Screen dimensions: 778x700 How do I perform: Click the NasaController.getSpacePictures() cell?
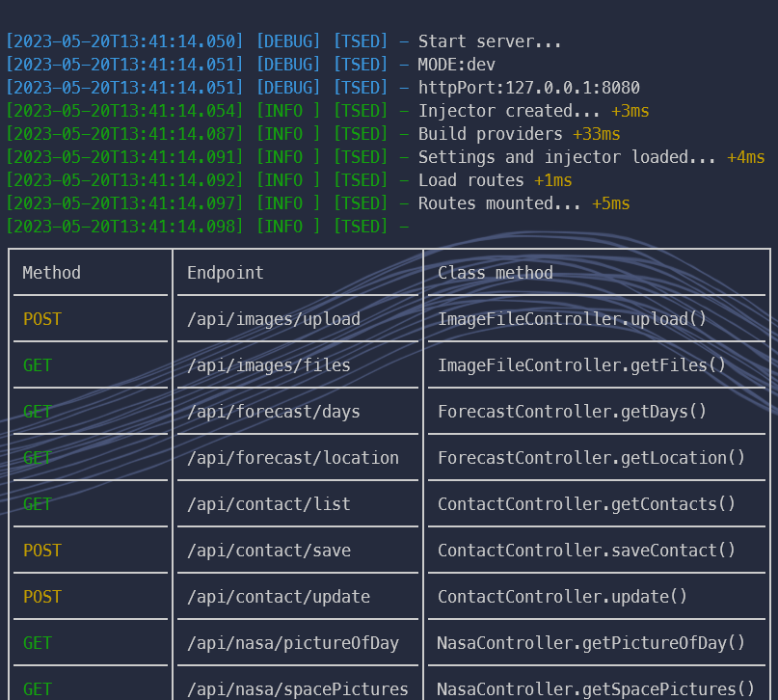pos(595,688)
